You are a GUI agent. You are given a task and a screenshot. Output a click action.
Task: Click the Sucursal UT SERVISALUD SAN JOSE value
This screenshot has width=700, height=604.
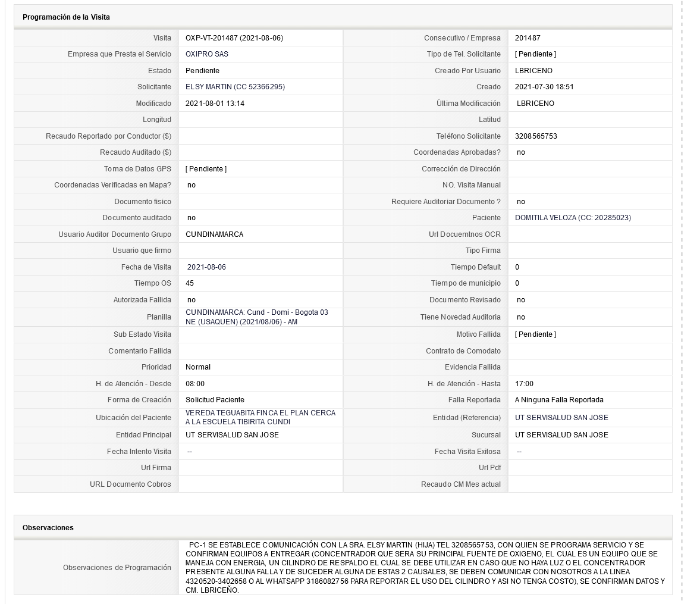click(x=561, y=434)
